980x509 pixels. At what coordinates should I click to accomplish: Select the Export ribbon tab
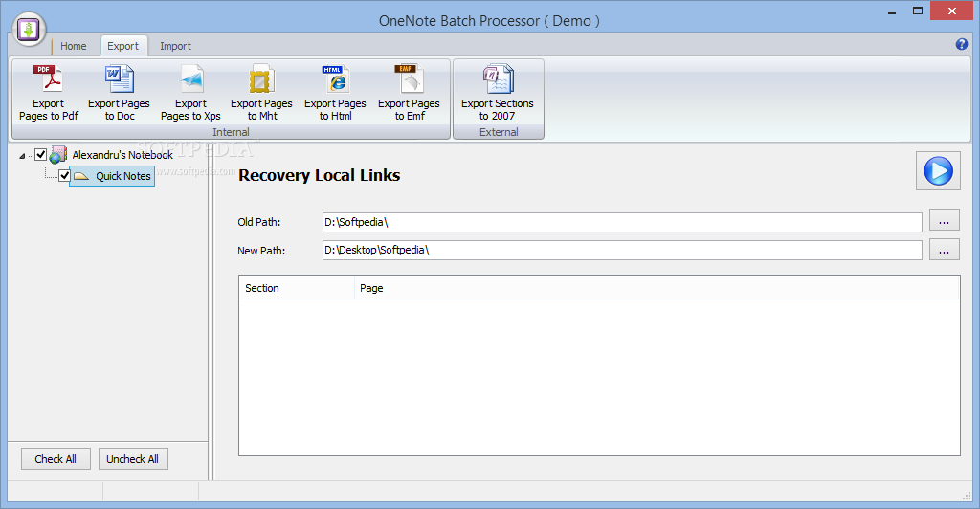[x=122, y=46]
